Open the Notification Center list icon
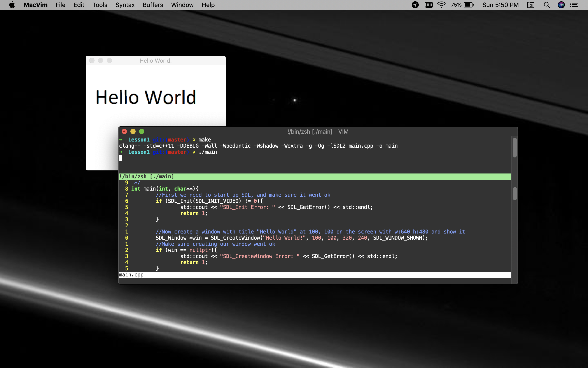Viewport: 588px width, 368px height. (574, 5)
